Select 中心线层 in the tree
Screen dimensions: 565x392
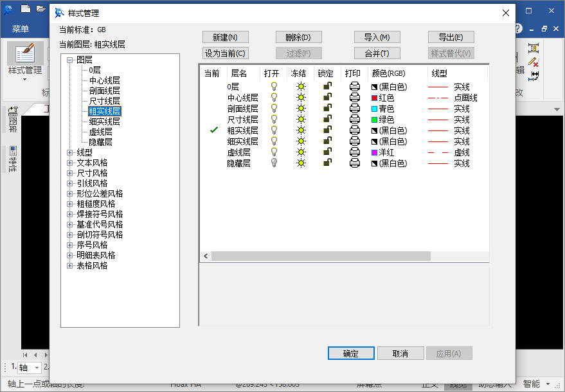pos(105,81)
